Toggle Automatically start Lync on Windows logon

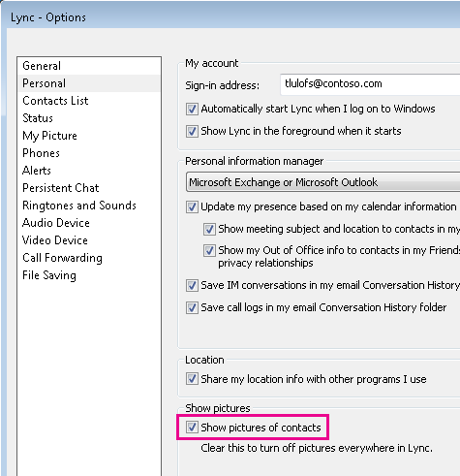tap(192, 109)
